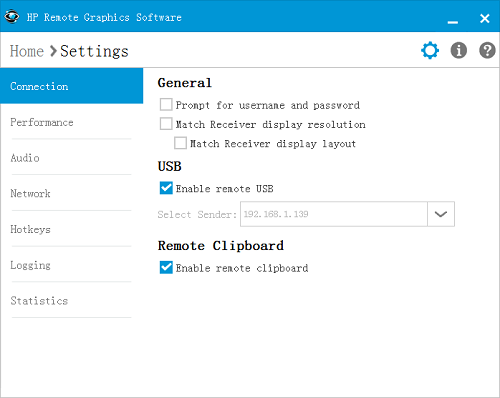Close the HP Remote Graphics window

click(484, 18)
